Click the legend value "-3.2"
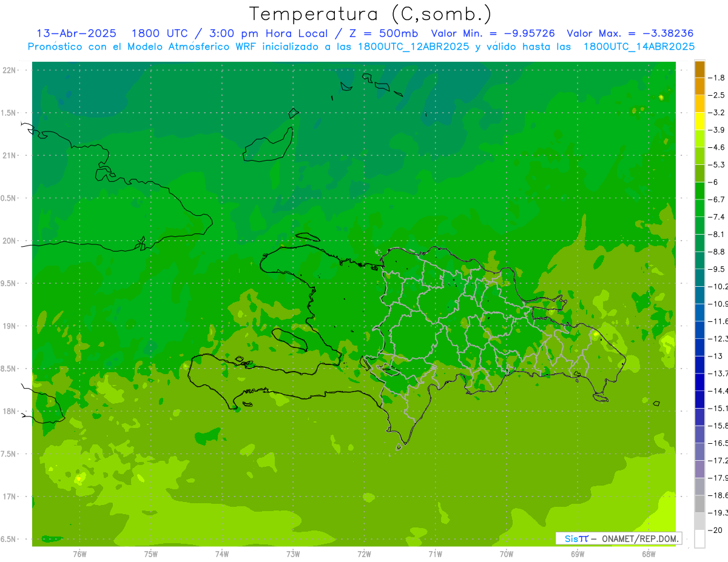 tap(717, 113)
